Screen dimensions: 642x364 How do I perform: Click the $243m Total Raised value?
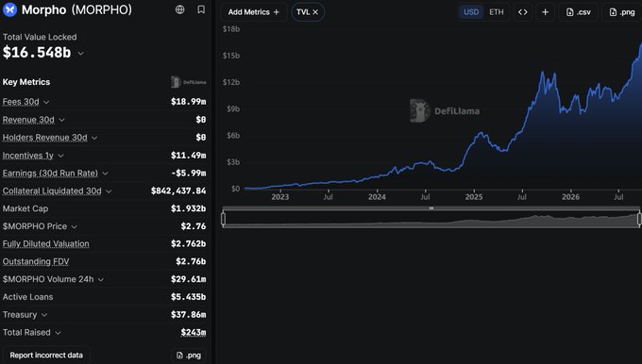(x=194, y=333)
